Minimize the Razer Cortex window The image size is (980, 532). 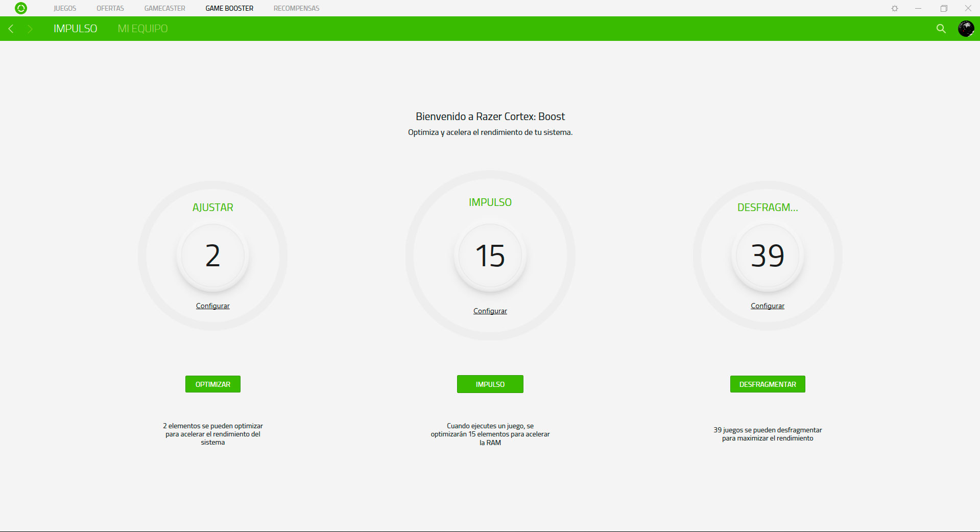pyautogui.click(x=918, y=8)
